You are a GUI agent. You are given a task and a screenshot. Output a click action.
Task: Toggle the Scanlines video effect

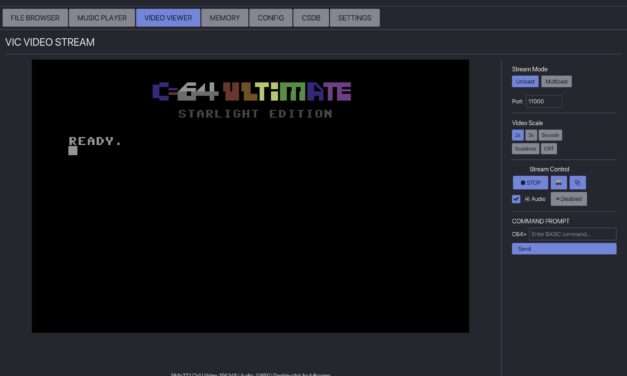click(525, 149)
